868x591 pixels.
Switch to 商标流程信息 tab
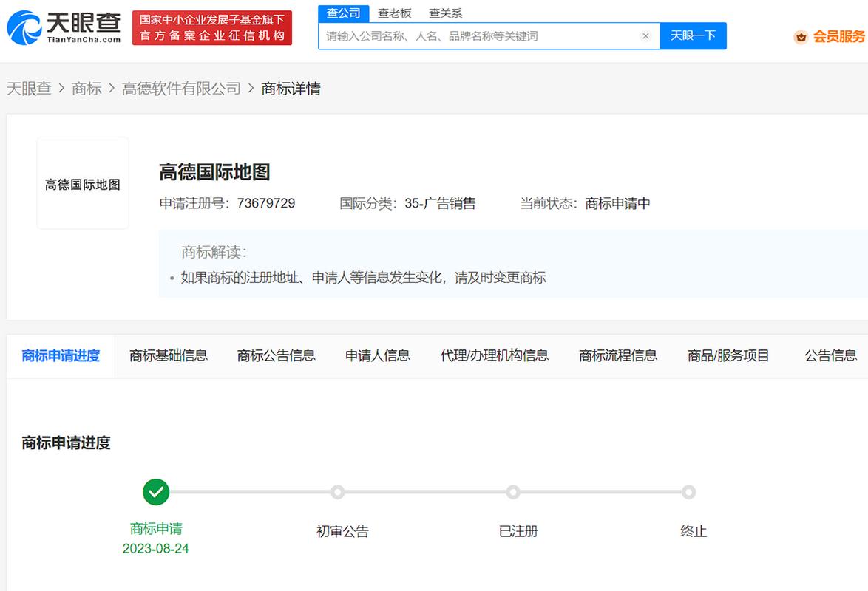click(618, 356)
